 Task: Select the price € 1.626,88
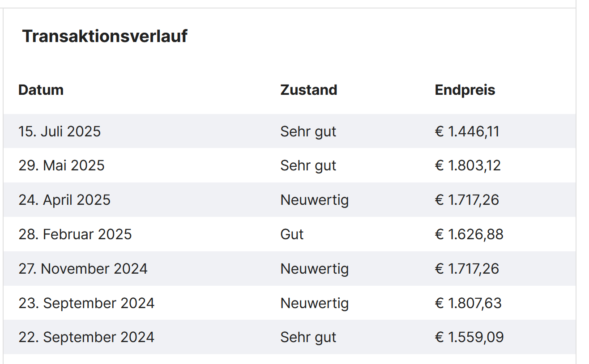(x=469, y=234)
